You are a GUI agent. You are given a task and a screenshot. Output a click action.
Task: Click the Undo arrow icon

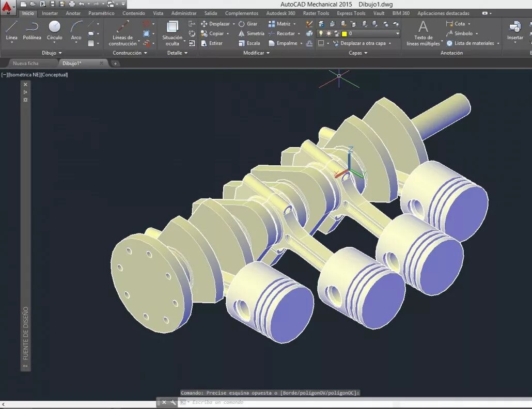coord(82,4)
